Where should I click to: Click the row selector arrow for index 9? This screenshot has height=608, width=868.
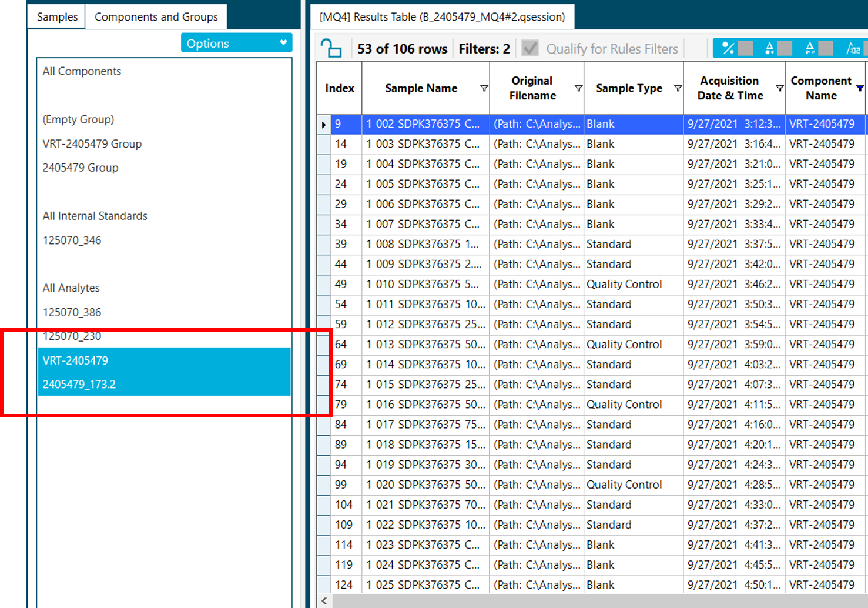point(324,124)
